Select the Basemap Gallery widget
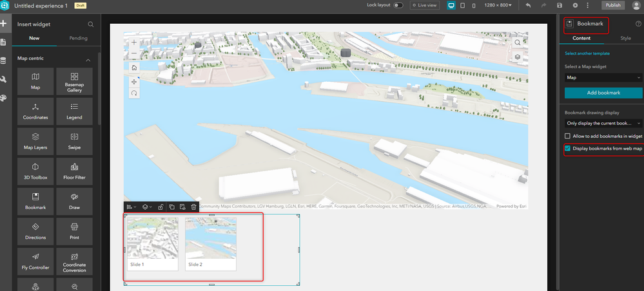Viewport: 644px width, 291px height. coord(74,81)
